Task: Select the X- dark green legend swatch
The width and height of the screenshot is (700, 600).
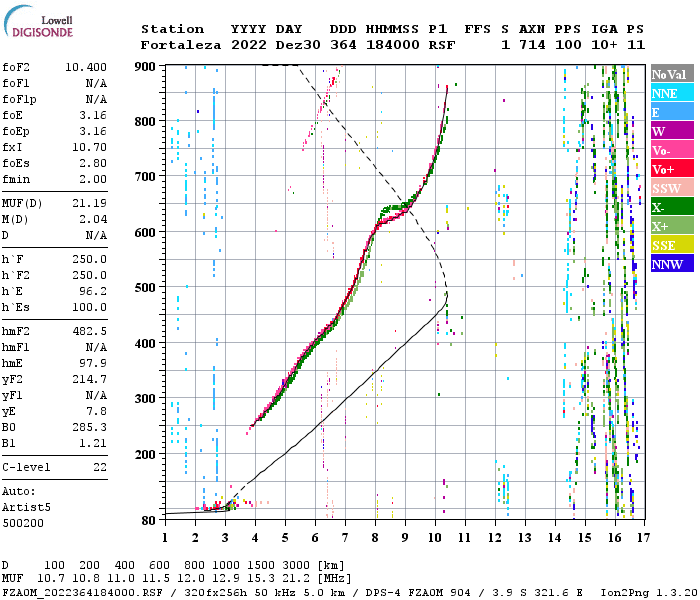Action: click(672, 207)
